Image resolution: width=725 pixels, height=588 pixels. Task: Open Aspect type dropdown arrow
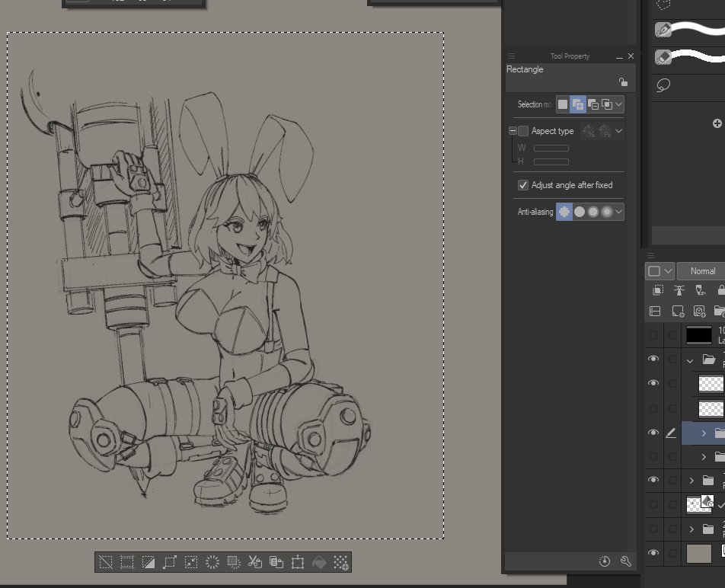pos(619,131)
